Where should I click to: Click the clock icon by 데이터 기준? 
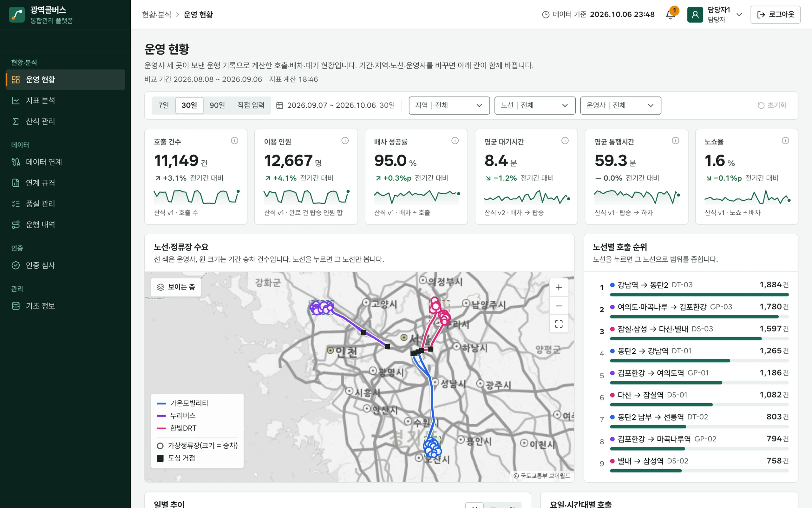[x=546, y=15]
